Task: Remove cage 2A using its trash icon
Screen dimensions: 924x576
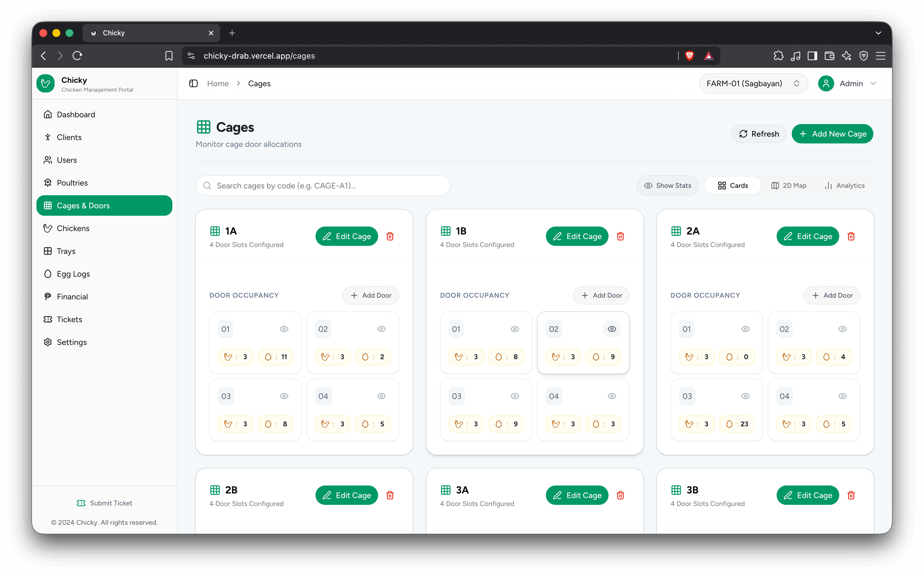Action: pyautogui.click(x=851, y=236)
